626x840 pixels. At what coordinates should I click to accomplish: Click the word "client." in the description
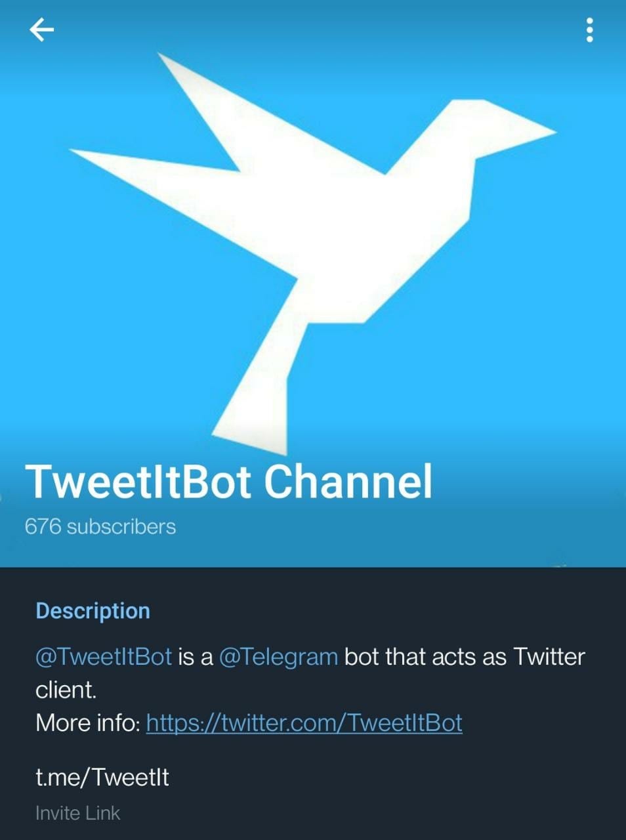66,690
